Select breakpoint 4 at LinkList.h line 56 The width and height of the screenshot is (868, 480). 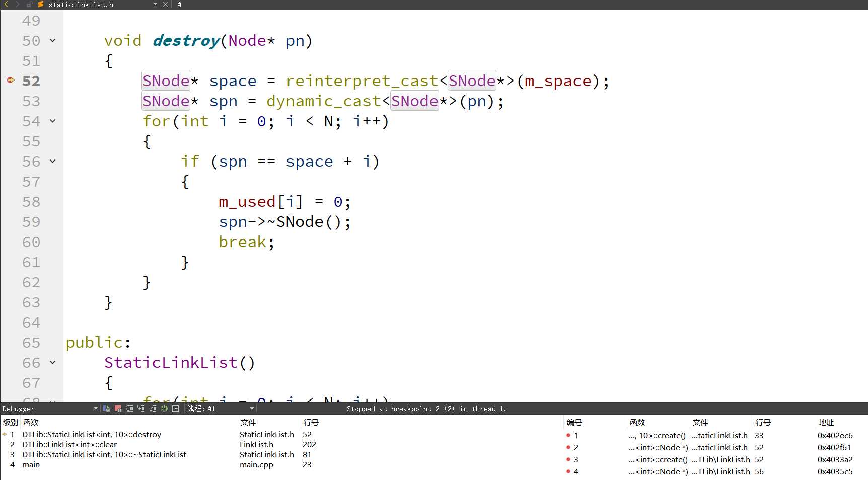tap(715, 472)
